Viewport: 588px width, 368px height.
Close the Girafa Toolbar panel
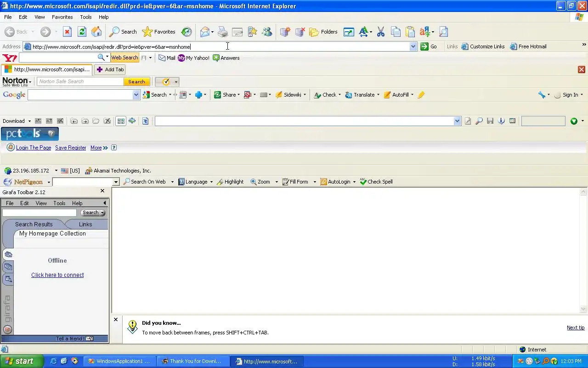(102, 191)
